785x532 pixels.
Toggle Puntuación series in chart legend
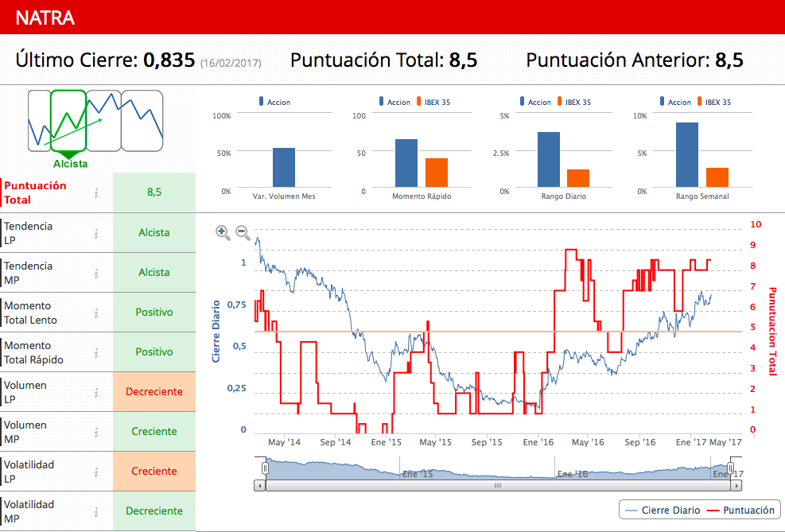(741, 511)
